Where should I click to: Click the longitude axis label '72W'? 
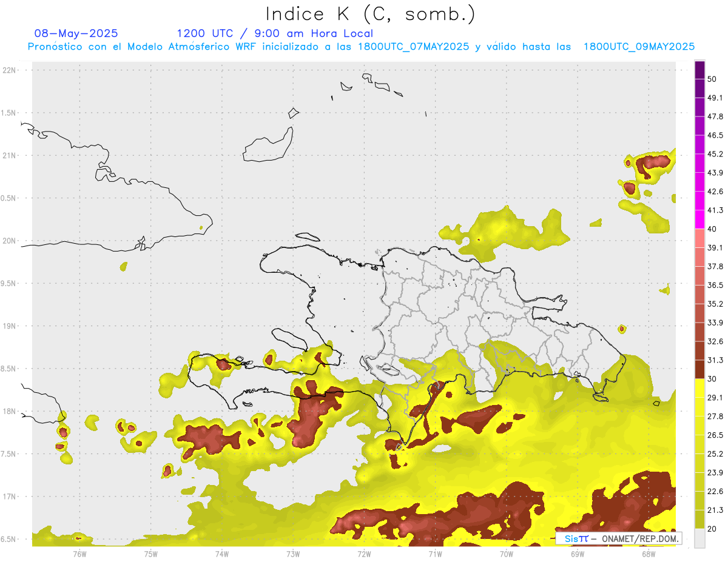point(364,554)
